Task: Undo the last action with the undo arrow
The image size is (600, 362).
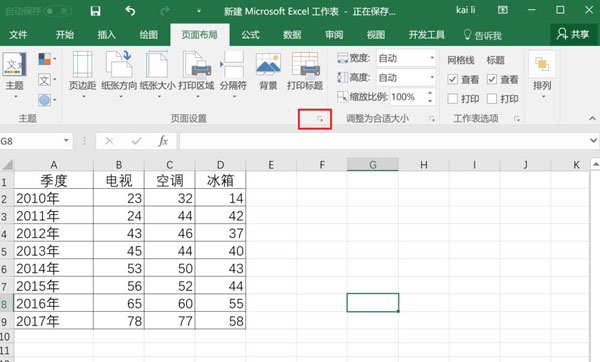Action: (130, 11)
